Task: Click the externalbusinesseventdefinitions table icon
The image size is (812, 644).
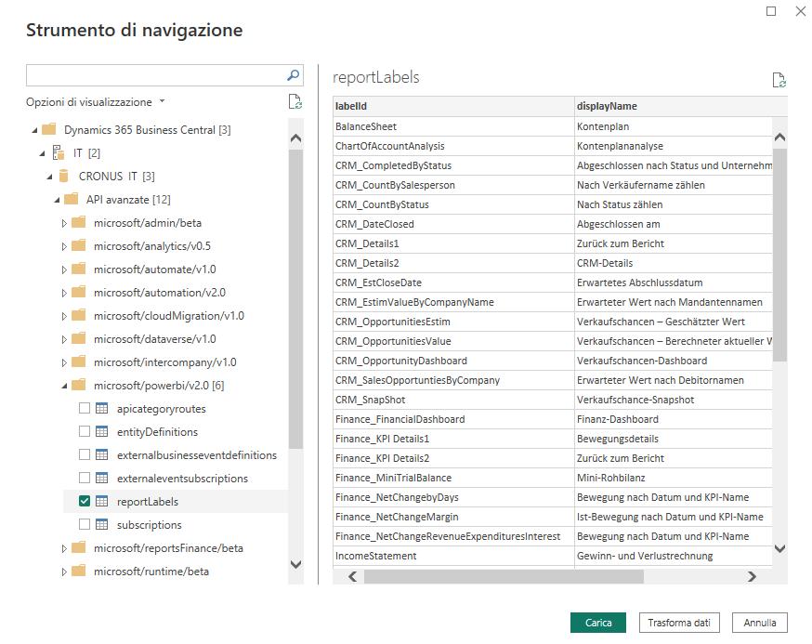Action: click(x=102, y=455)
